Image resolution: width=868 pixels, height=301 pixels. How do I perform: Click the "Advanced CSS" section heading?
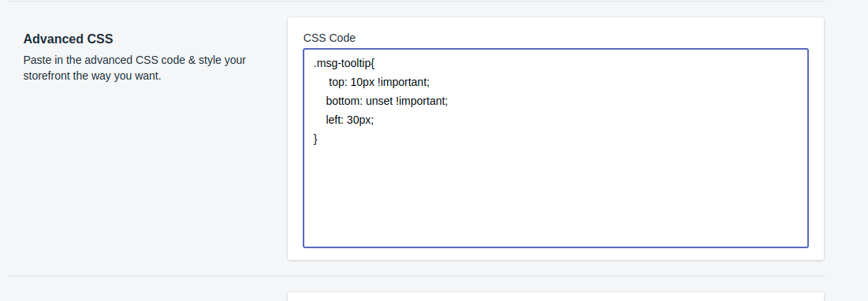coord(68,39)
